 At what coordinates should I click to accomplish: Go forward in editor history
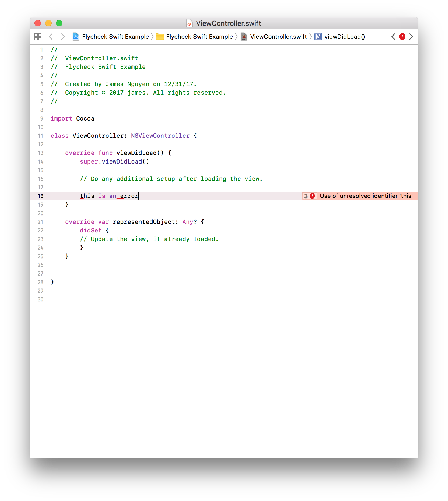[63, 37]
